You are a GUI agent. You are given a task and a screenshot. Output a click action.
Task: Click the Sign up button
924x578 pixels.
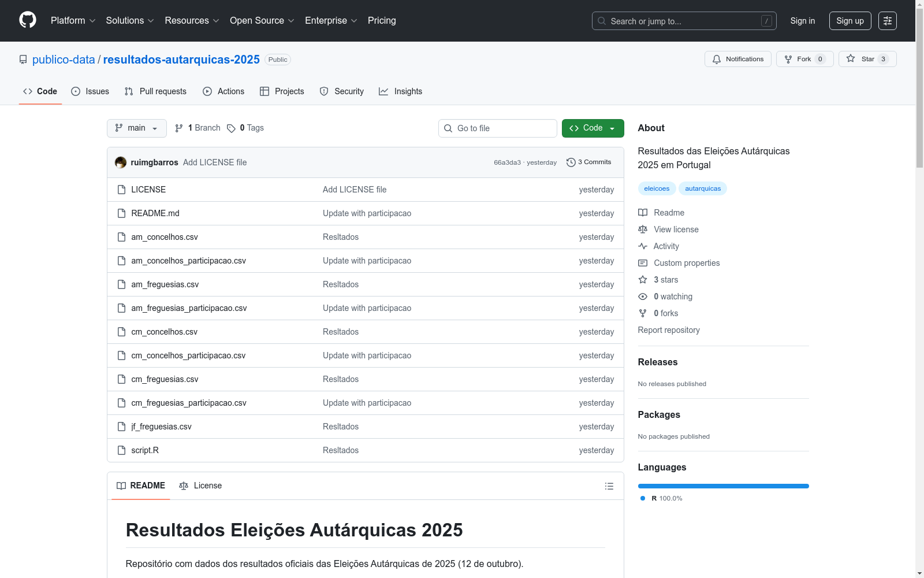[850, 21]
